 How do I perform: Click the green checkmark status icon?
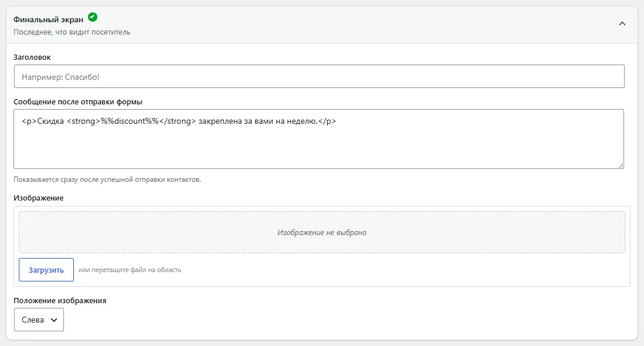click(x=93, y=17)
